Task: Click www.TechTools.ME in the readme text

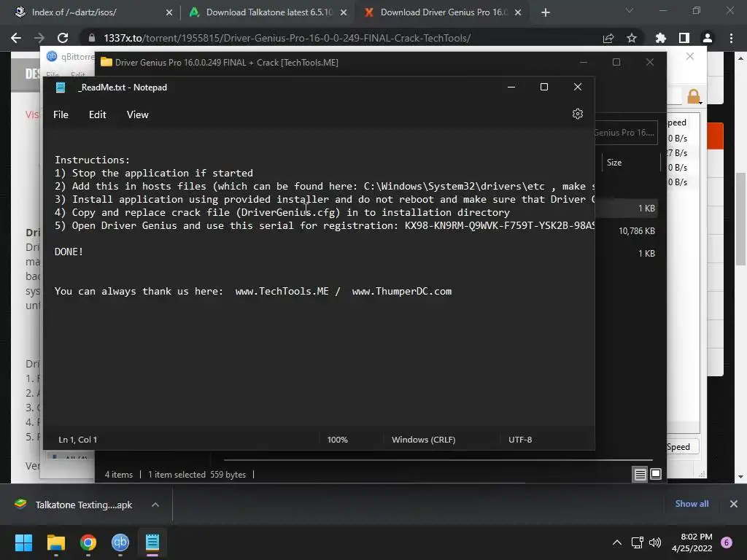Action: pyautogui.click(x=282, y=291)
